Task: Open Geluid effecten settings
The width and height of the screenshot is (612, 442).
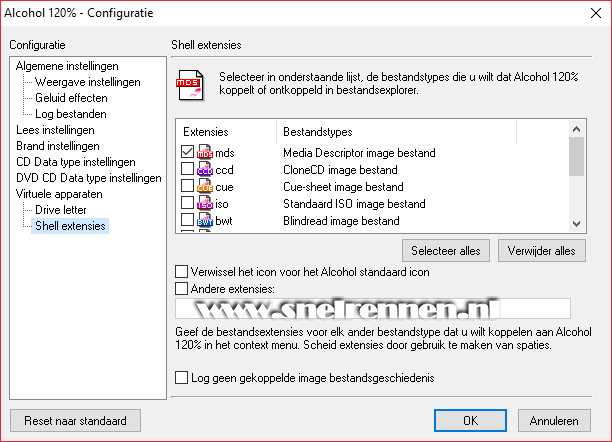Action: (71, 98)
